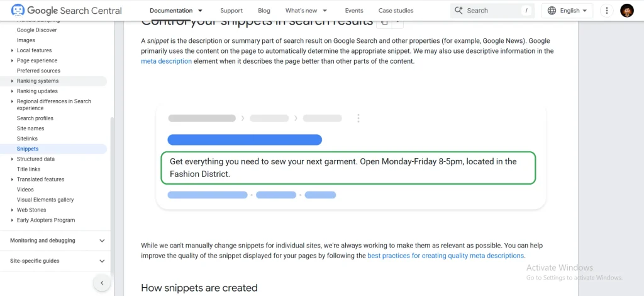This screenshot has width=644, height=296.
Task: Open Preferred sources sidebar page
Action: pos(38,71)
